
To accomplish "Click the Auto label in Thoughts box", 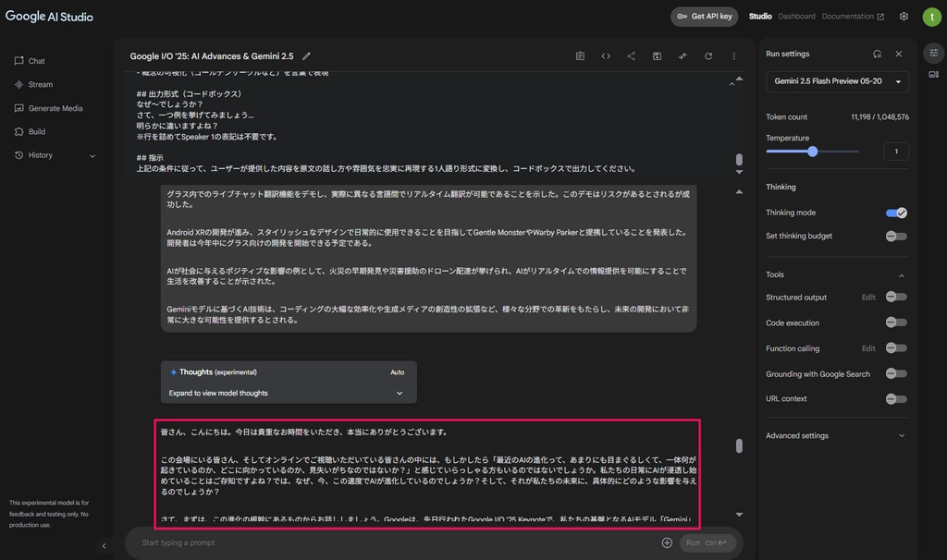I will coord(398,372).
